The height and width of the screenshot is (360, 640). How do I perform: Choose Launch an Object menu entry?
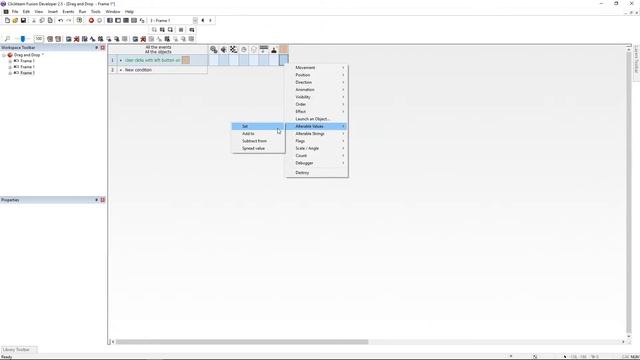(317, 119)
